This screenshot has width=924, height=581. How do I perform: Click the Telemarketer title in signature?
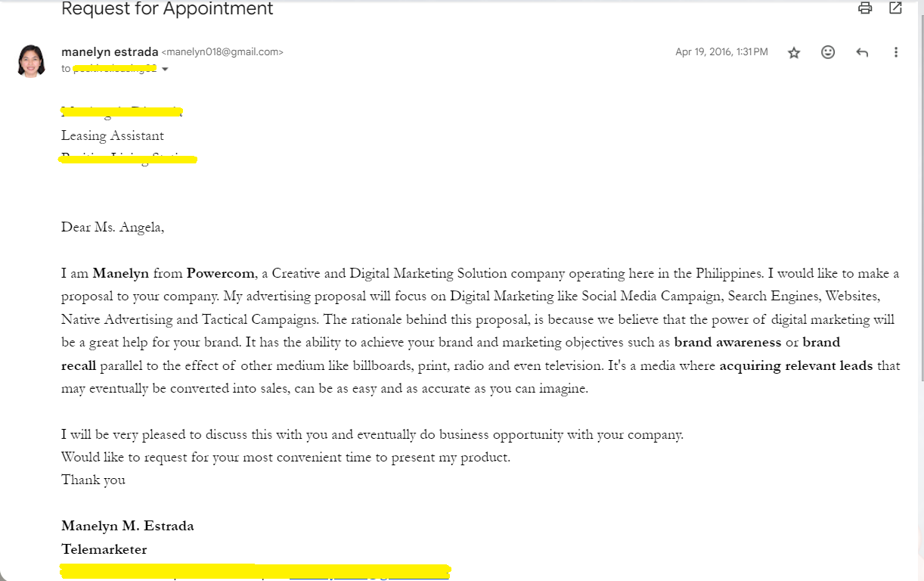[x=104, y=549]
